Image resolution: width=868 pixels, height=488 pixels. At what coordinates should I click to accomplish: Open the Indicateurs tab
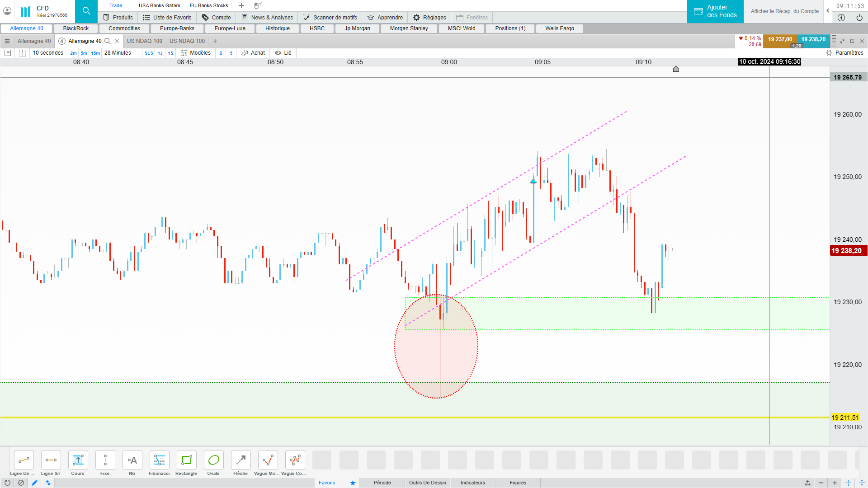pos(472,483)
